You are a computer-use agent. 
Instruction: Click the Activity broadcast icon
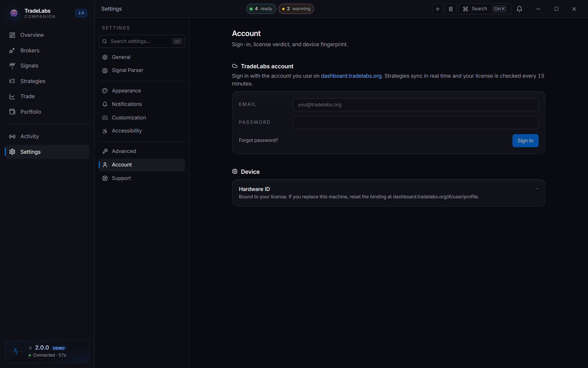pos(12,137)
